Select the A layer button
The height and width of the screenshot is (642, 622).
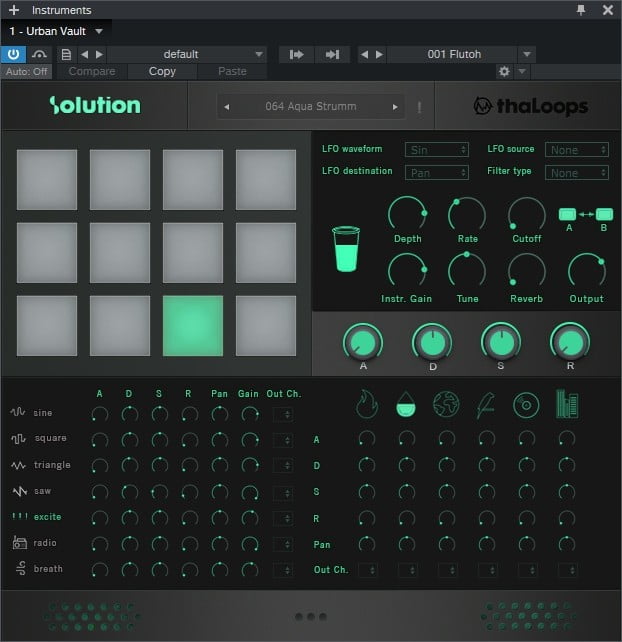[568, 214]
